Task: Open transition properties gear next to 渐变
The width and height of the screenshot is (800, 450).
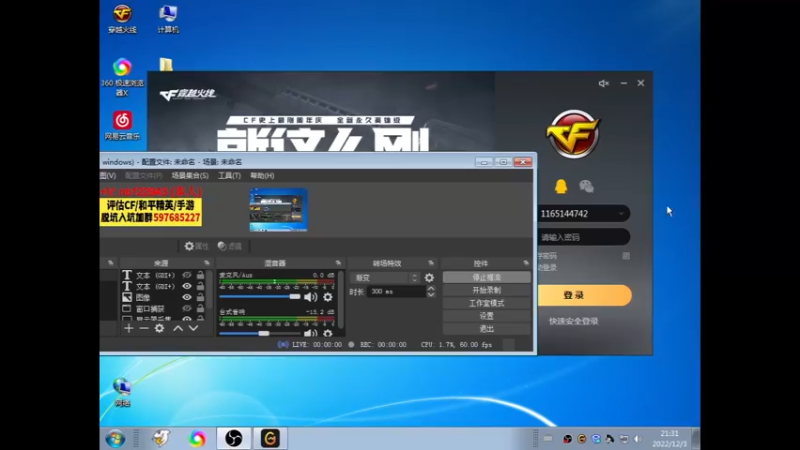Action: pos(429,278)
